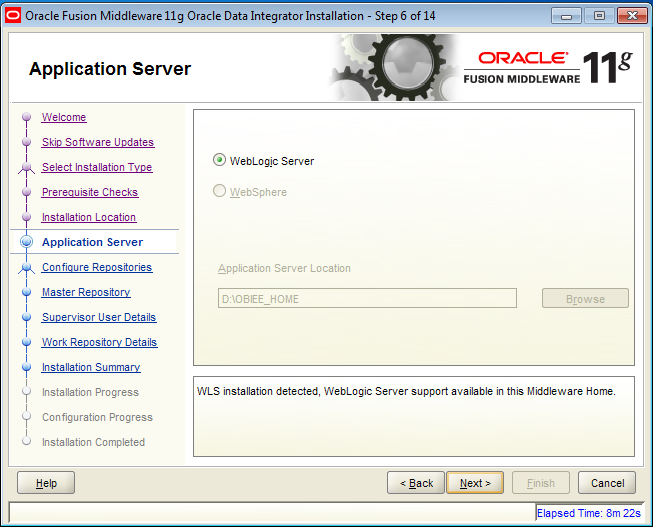
Task: Jump to Master Repository step
Action: (x=86, y=292)
